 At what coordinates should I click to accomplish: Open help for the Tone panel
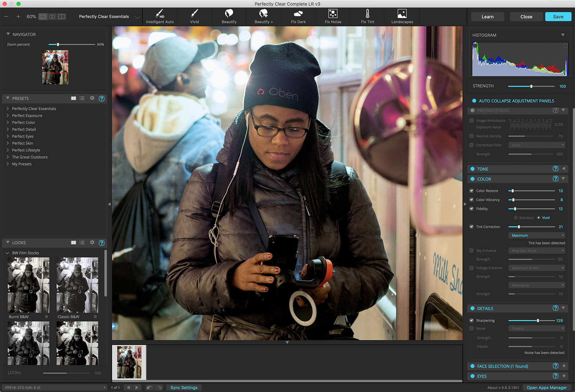[555, 169]
